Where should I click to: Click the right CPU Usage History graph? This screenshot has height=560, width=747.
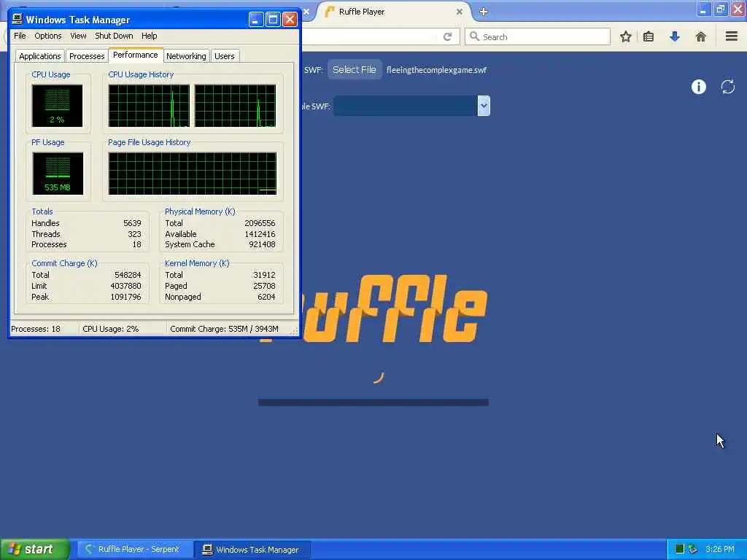pos(236,106)
